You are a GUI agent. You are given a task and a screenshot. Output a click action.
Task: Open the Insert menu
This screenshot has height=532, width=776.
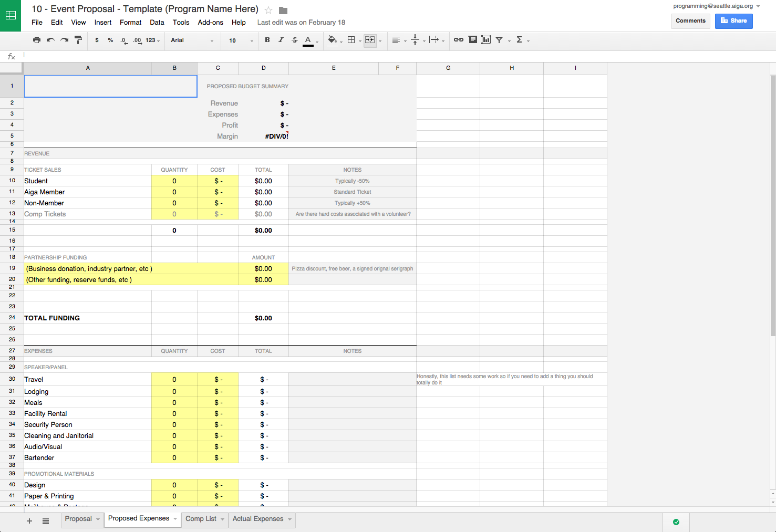click(x=103, y=23)
